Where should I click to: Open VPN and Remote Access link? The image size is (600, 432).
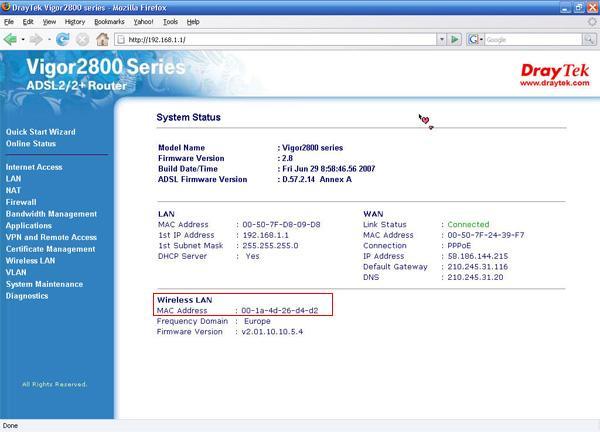tap(51, 237)
